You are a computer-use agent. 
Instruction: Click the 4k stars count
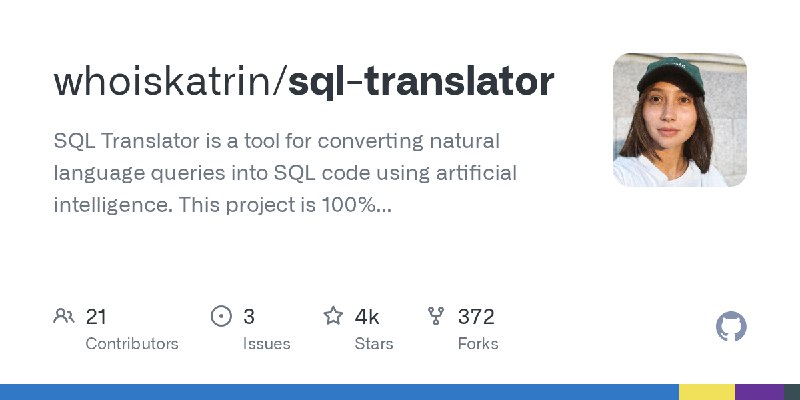[367, 317]
